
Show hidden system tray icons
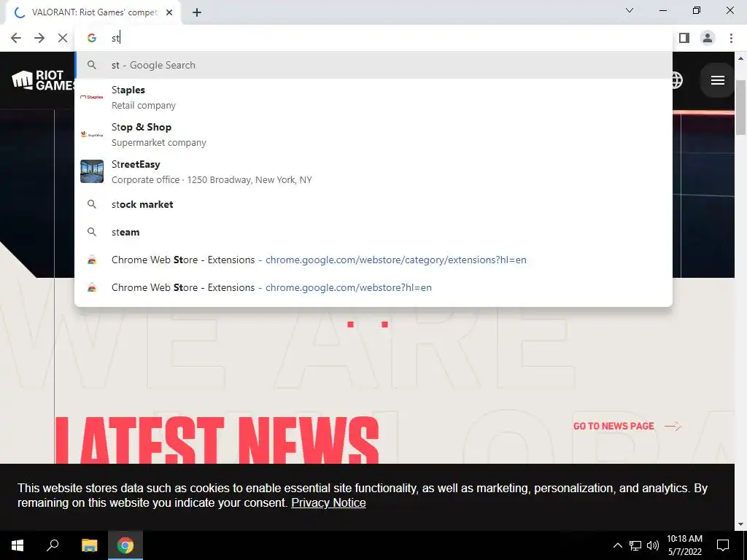click(617, 545)
